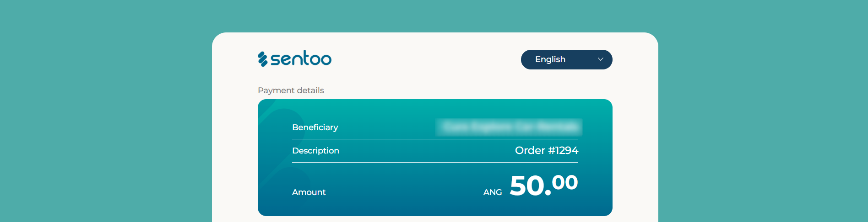Click the superscript 00 cents digits
Viewport: 868px width, 222px height.
565,182
